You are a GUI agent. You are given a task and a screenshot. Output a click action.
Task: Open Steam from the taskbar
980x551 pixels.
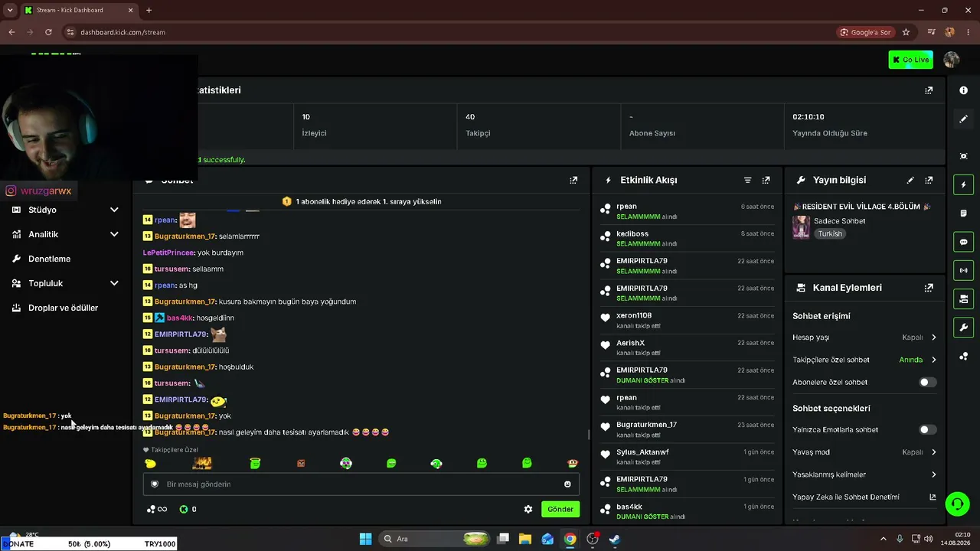pos(615,539)
